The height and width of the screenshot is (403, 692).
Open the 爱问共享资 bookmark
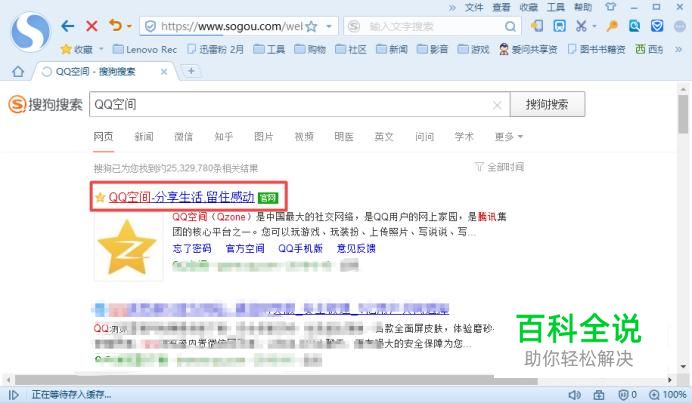pyautogui.click(x=528, y=49)
